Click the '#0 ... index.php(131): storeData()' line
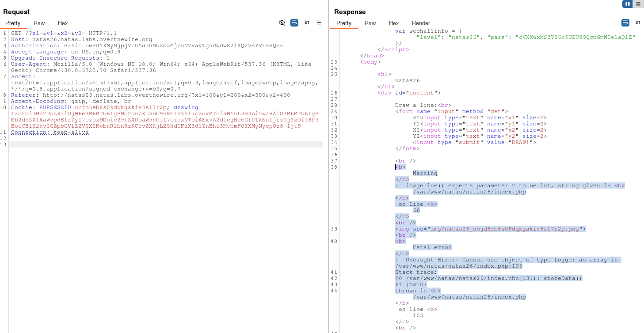The height and width of the screenshot is (333, 644). (x=489, y=278)
